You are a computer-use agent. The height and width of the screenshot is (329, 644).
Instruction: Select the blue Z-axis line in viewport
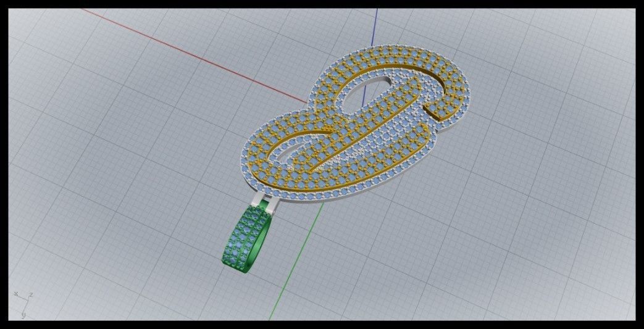point(374,27)
